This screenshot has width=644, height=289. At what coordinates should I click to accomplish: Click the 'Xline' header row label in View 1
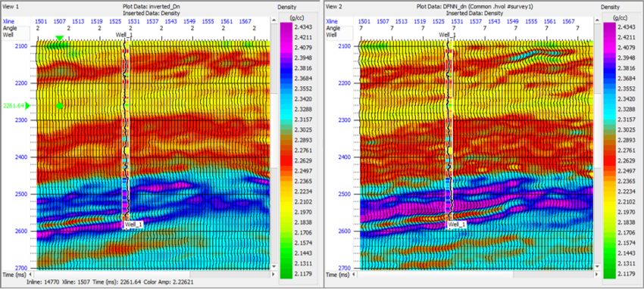(x=9, y=21)
